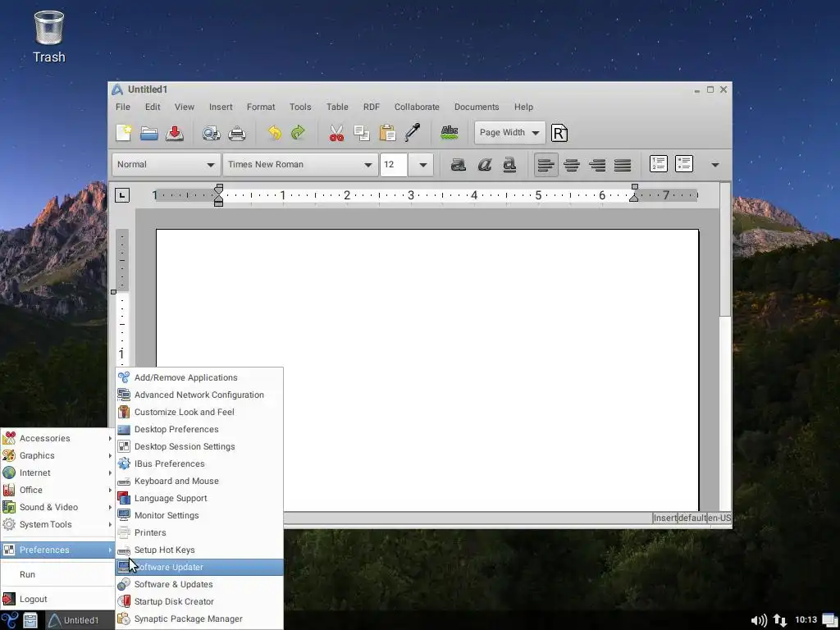
Task: Open Add/Remove Applications
Action: click(x=200, y=377)
